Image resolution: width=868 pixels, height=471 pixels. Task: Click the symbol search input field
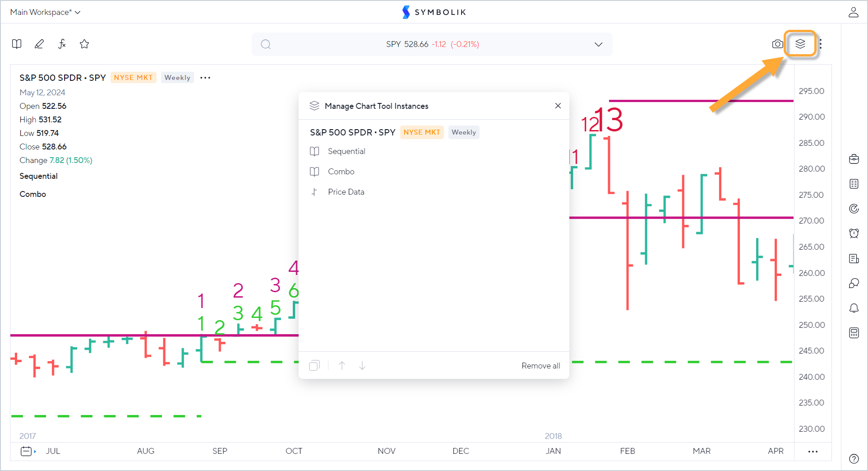(432, 44)
